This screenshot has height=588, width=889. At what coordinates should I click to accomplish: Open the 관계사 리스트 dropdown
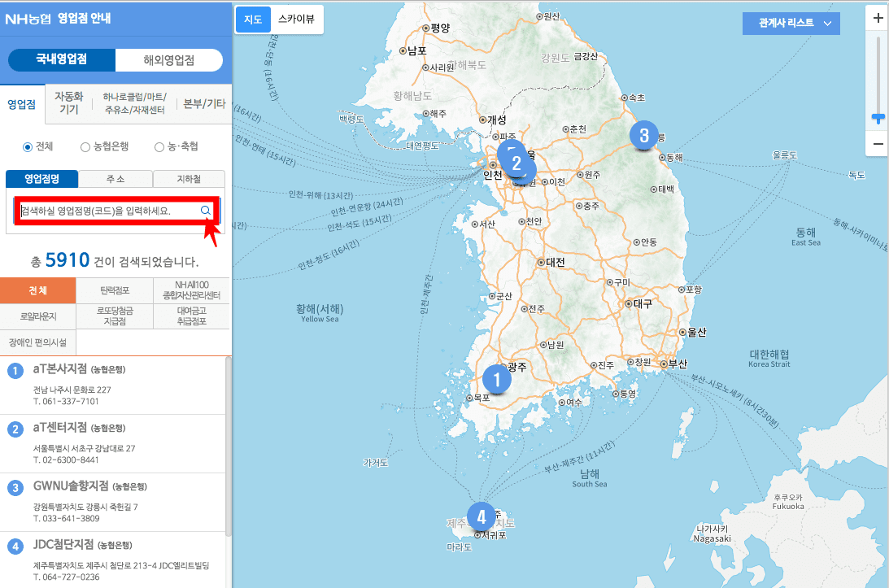pyautogui.click(x=791, y=24)
